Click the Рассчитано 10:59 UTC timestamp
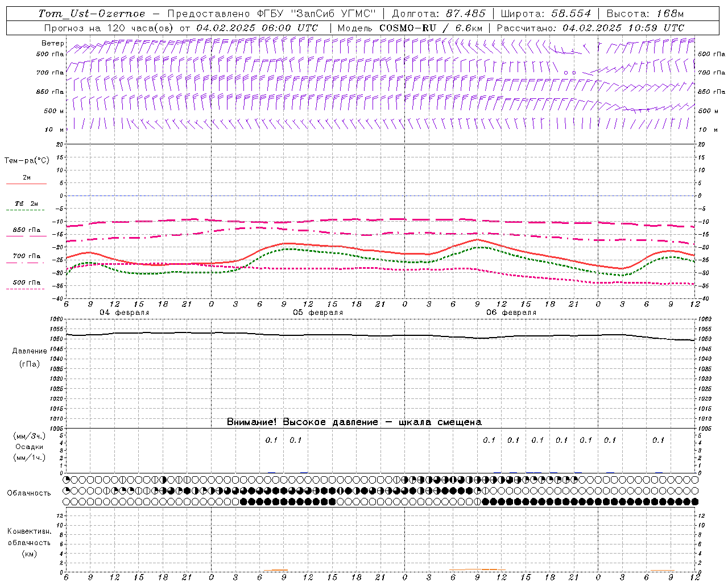This screenshot has width=728, height=582. point(590,28)
